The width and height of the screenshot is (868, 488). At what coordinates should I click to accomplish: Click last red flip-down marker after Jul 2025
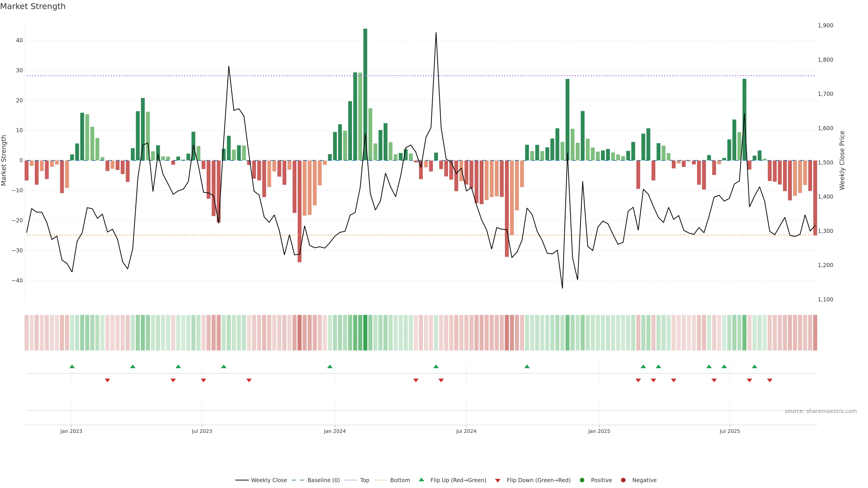point(770,380)
